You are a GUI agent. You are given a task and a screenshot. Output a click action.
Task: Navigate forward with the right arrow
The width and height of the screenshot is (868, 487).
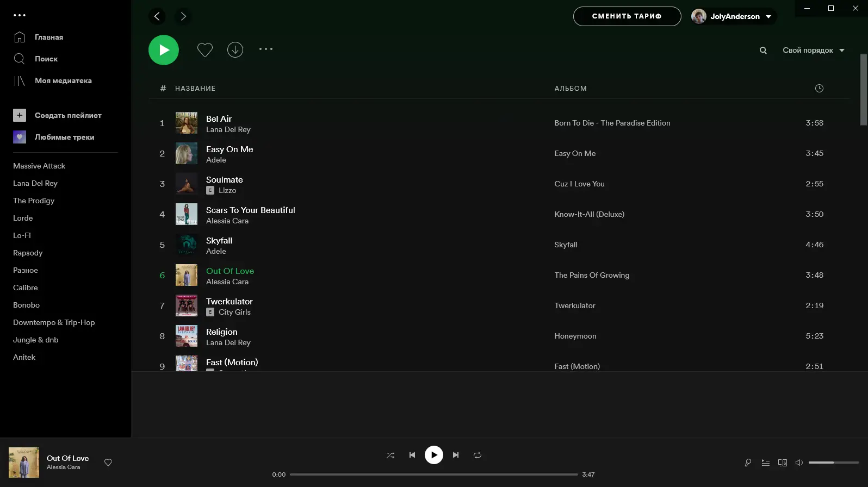[183, 16]
